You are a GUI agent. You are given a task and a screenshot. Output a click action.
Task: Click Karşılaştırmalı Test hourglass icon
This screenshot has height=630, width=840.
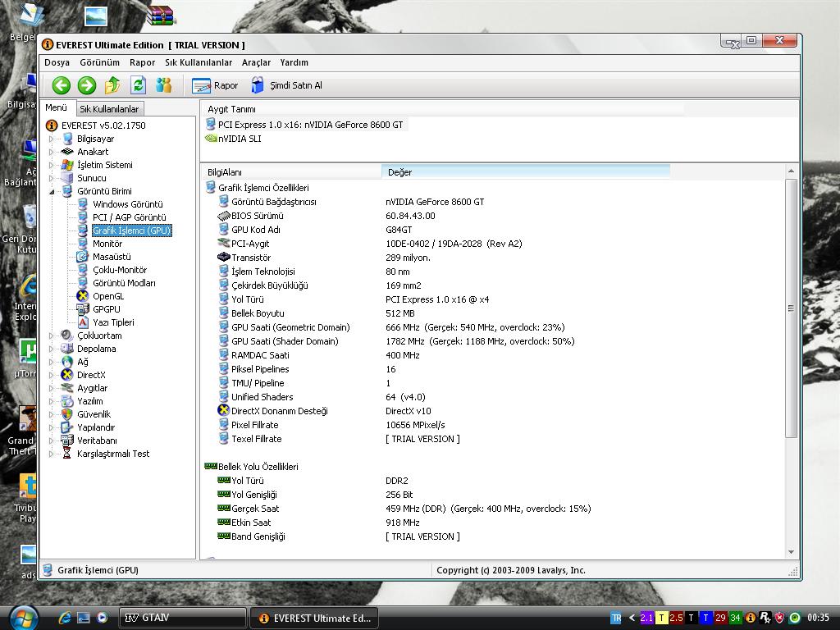pos(67,454)
